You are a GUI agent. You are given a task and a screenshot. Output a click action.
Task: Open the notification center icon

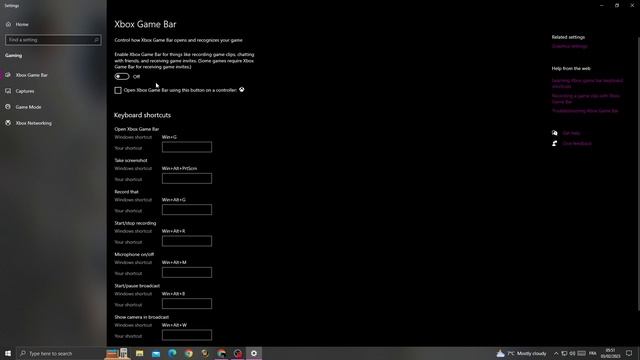(x=629, y=353)
